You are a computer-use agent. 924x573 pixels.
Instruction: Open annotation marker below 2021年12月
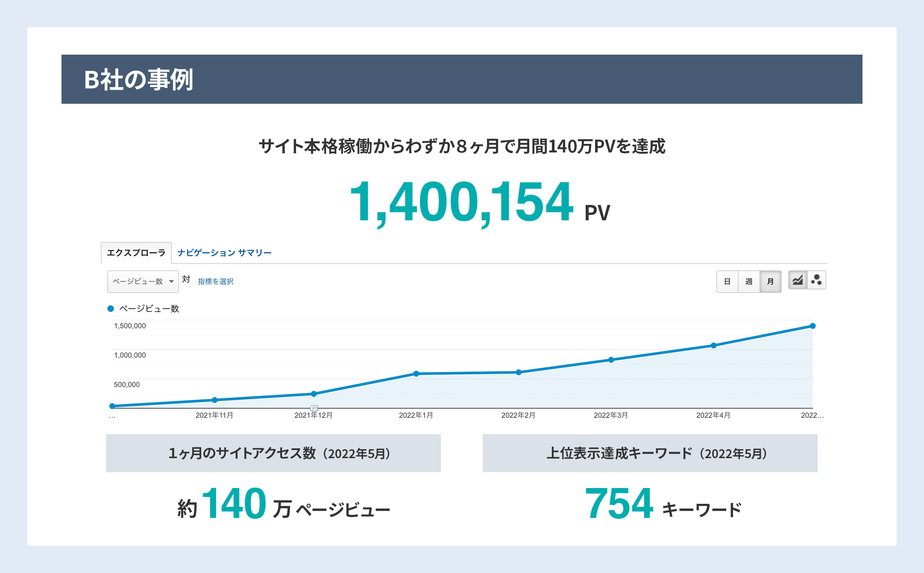point(314,409)
